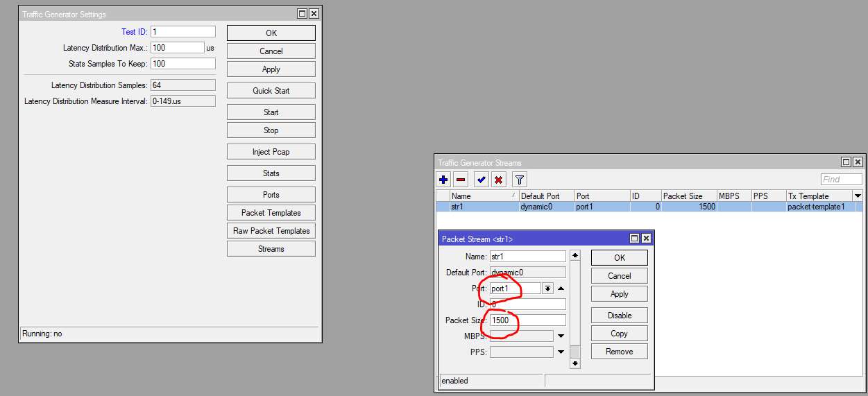The height and width of the screenshot is (396, 868).
Task: Click Apply in Traffic Generator Settings
Action: pos(271,69)
